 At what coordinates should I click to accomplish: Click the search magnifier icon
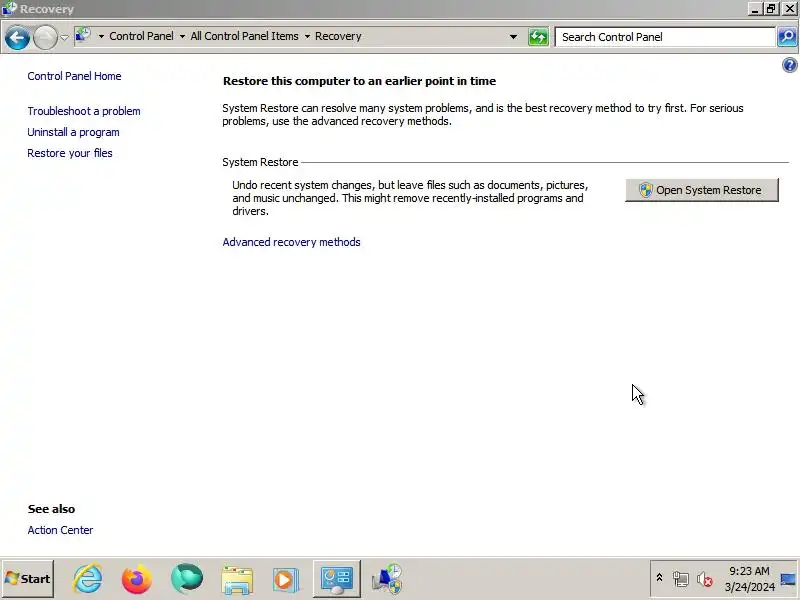tap(787, 37)
